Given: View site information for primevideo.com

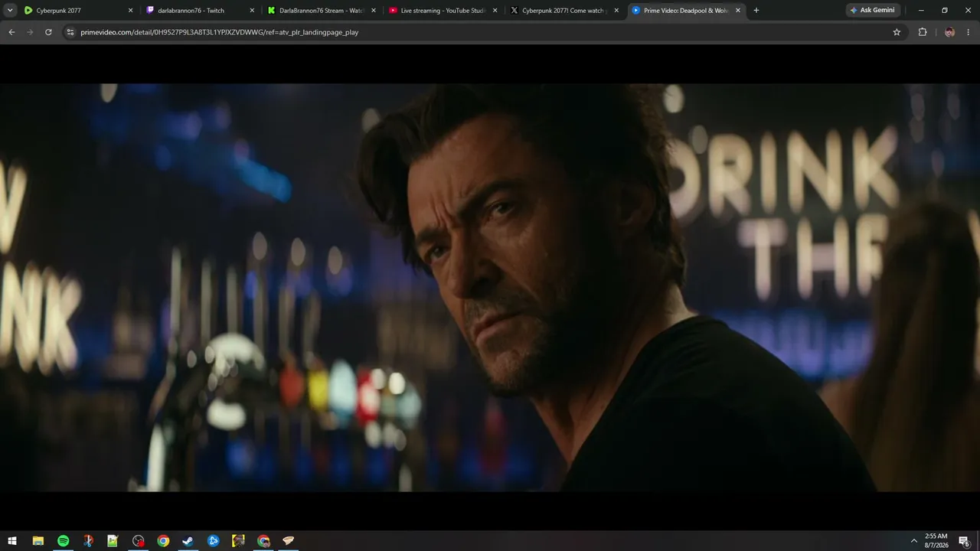Looking at the screenshot, I should [70, 32].
